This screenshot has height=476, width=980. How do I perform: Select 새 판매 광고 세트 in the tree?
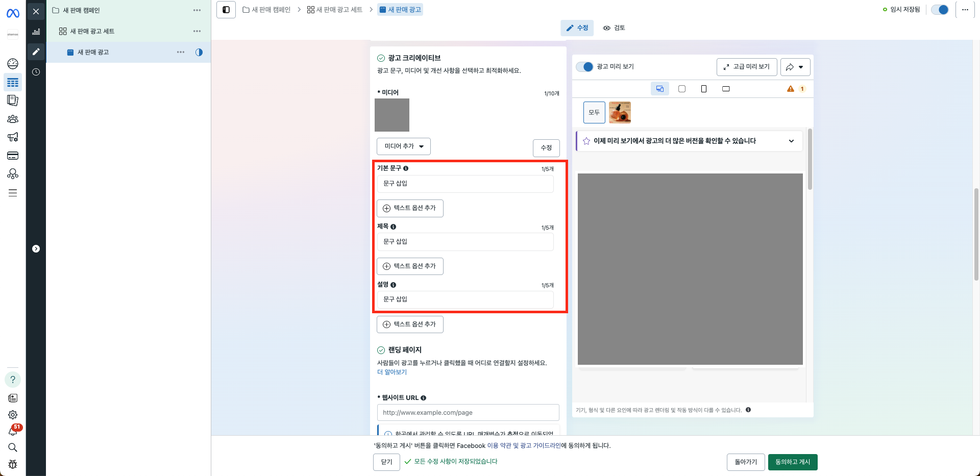92,31
